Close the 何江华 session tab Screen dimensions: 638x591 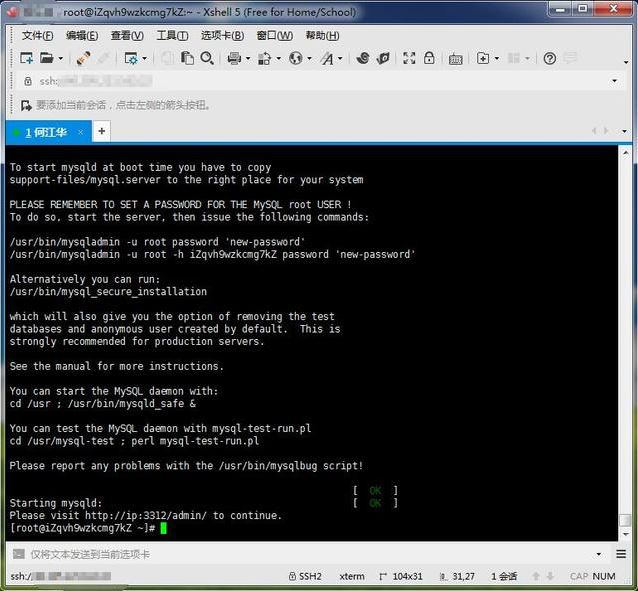[81, 132]
